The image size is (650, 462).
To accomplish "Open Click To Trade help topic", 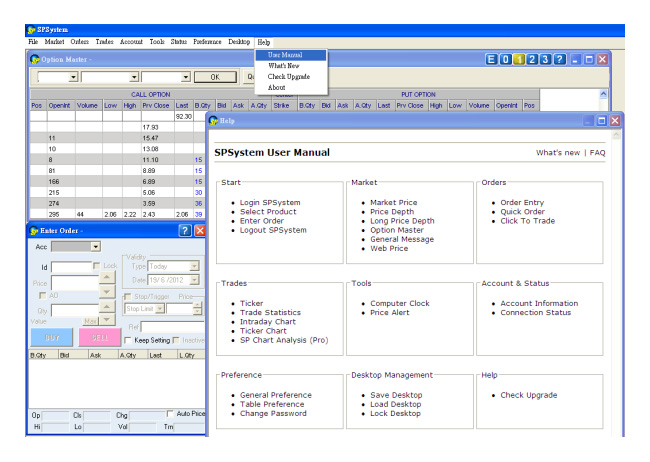I will point(527,221).
